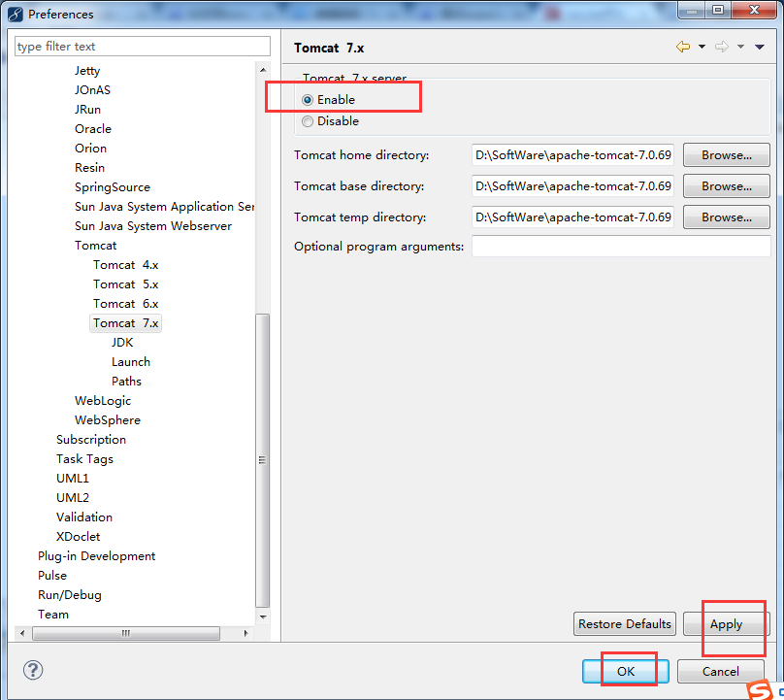Select Subscription in the tree
Image resolution: width=784 pixels, height=700 pixels.
(91, 440)
